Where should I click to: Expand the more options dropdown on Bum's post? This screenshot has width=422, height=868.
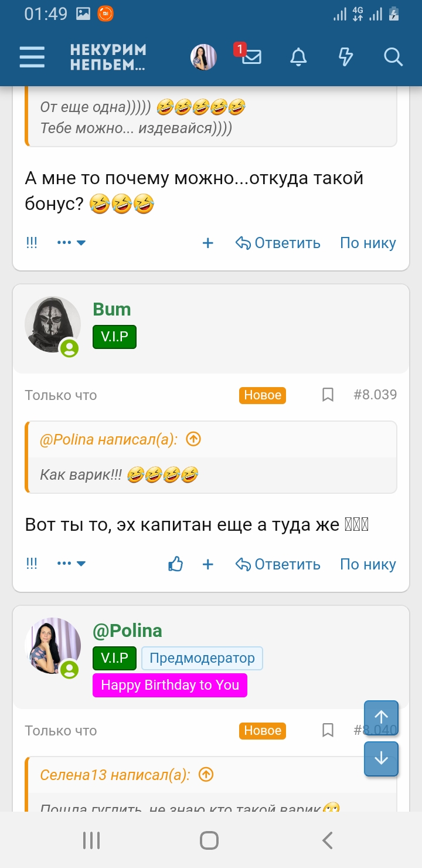(72, 564)
